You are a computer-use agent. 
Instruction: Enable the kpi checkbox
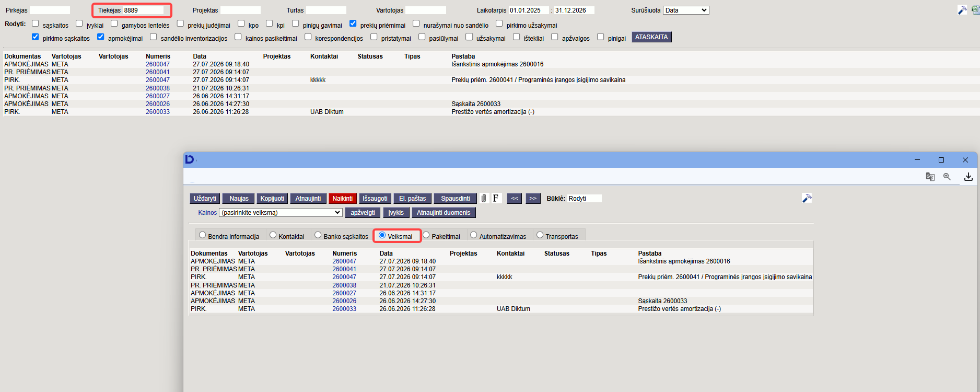[270, 24]
